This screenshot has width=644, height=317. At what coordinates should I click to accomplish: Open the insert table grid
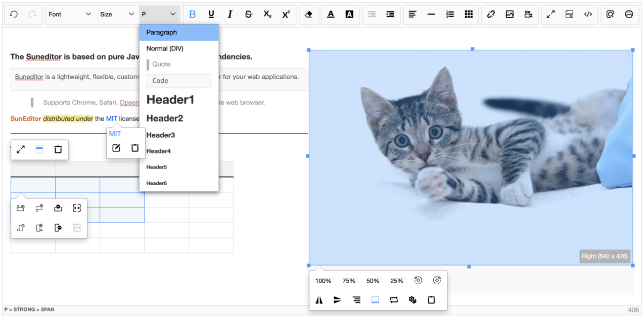click(469, 14)
